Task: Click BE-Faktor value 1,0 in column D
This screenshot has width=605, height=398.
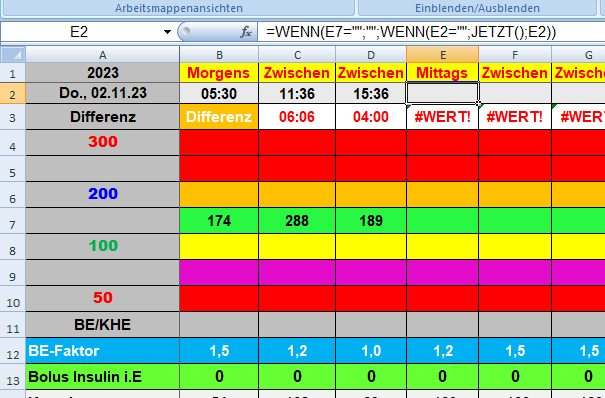Action: [x=371, y=351]
